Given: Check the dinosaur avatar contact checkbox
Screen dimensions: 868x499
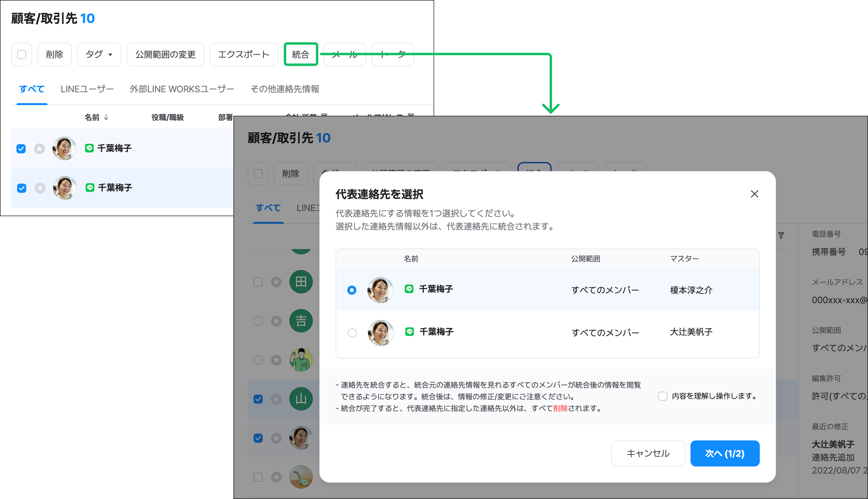Looking at the screenshot, I should [258, 477].
